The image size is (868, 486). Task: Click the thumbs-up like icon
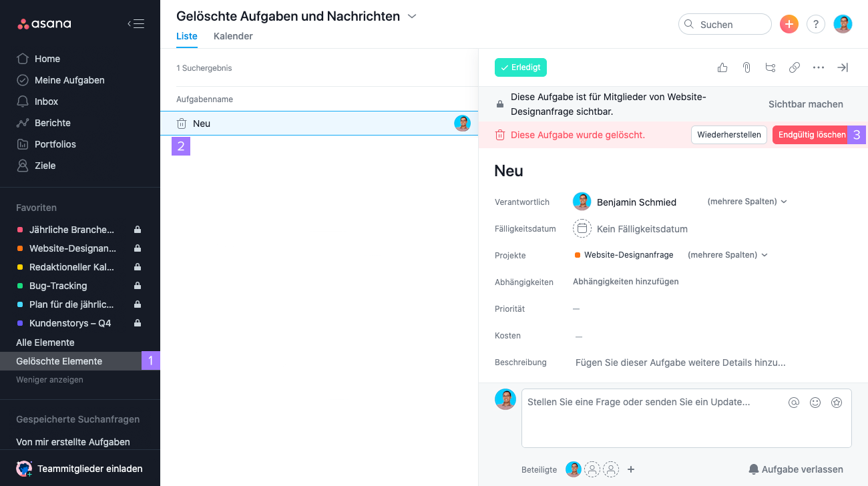pyautogui.click(x=722, y=67)
